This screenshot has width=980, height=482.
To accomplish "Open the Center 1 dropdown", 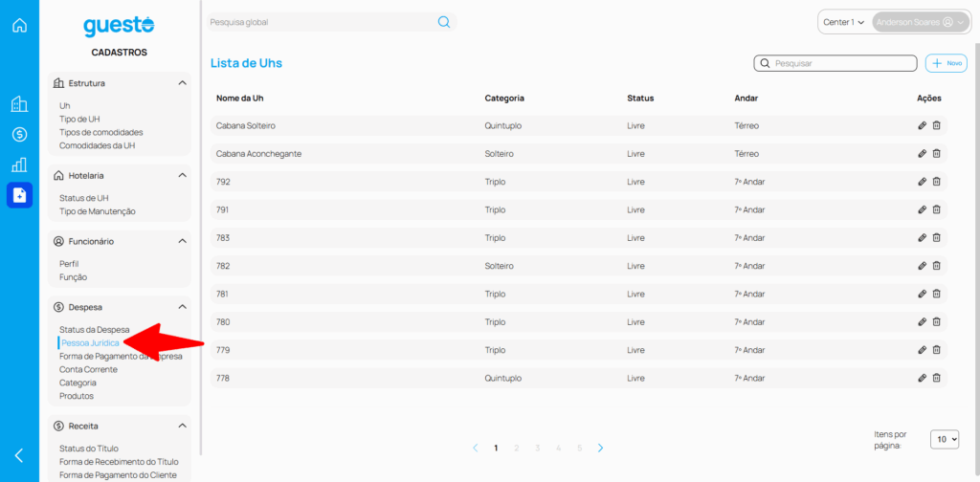I will [843, 22].
